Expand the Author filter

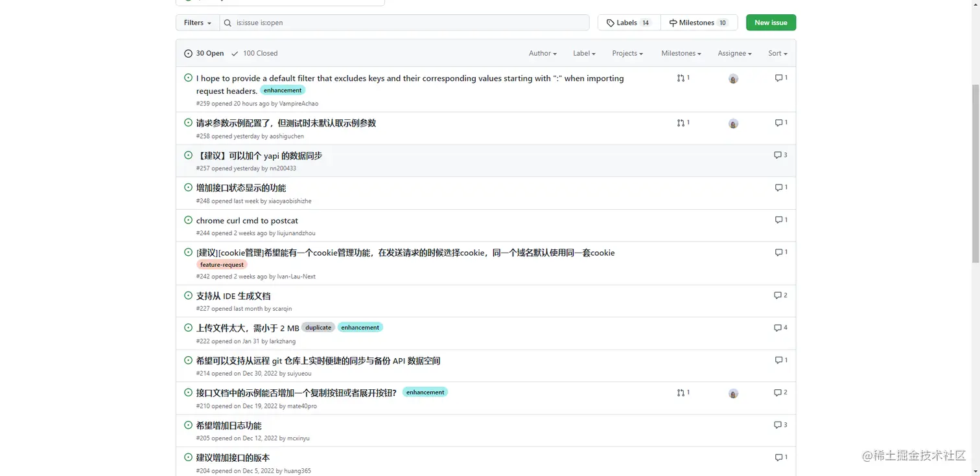[542, 53]
